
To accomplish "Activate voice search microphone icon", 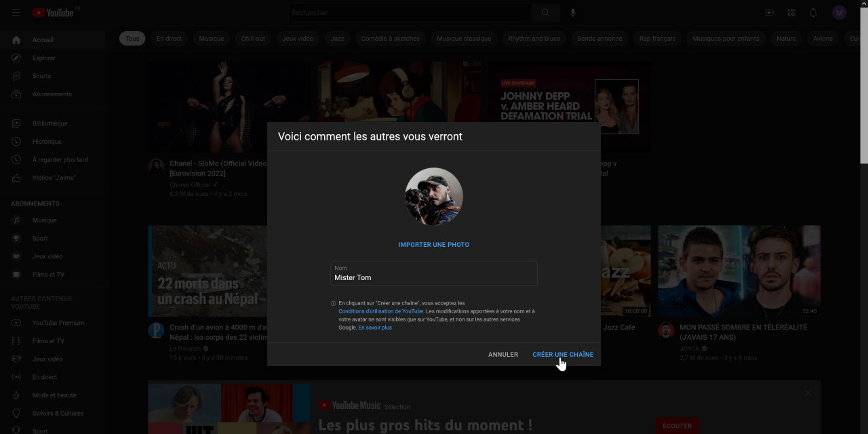I will [x=573, y=13].
